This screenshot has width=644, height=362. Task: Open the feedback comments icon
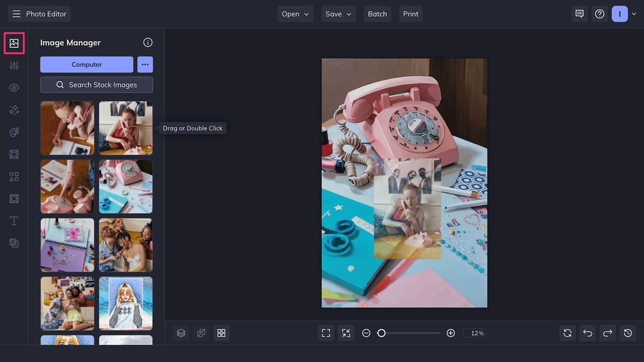(579, 14)
